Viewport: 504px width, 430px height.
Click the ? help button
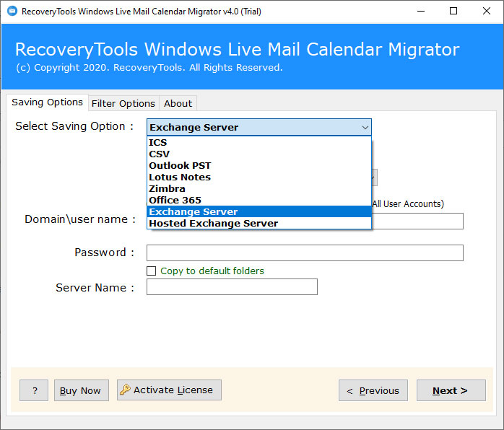point(34,390)
